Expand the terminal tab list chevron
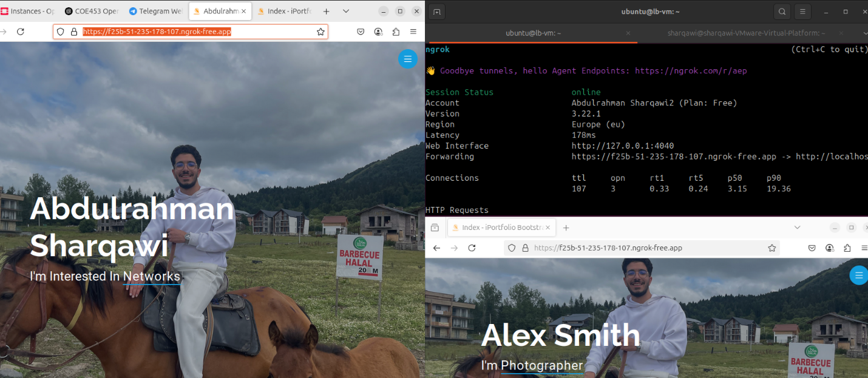The image size is (868, 378). click(x=864, y=33)
